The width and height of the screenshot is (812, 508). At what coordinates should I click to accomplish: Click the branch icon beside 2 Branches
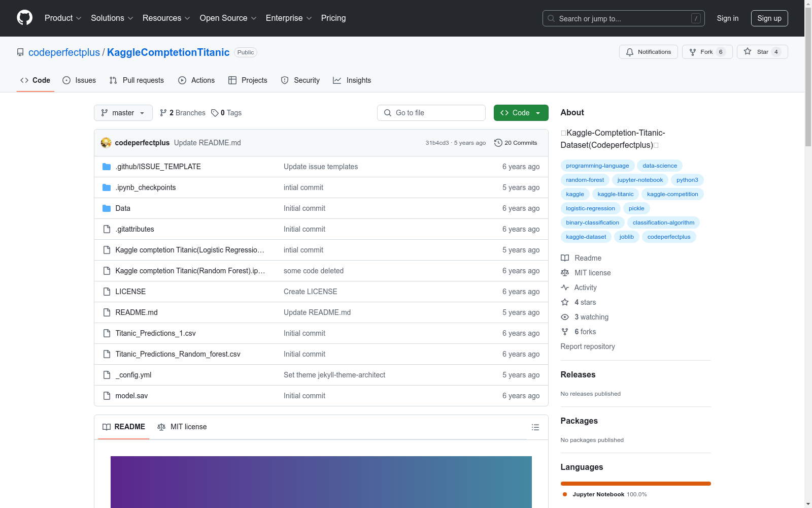pos(163,113)
